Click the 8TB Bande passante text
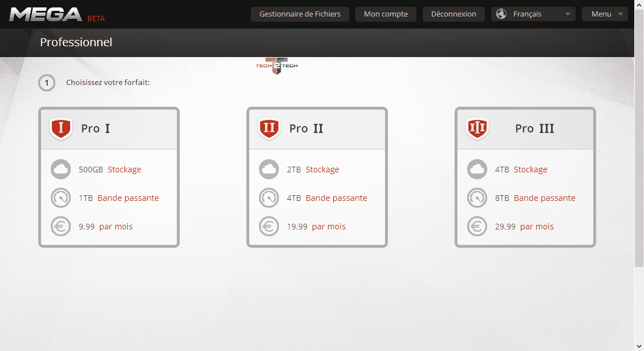Image resolution: width=644 pixels, height=351 pixels. [x=535, y=198]
